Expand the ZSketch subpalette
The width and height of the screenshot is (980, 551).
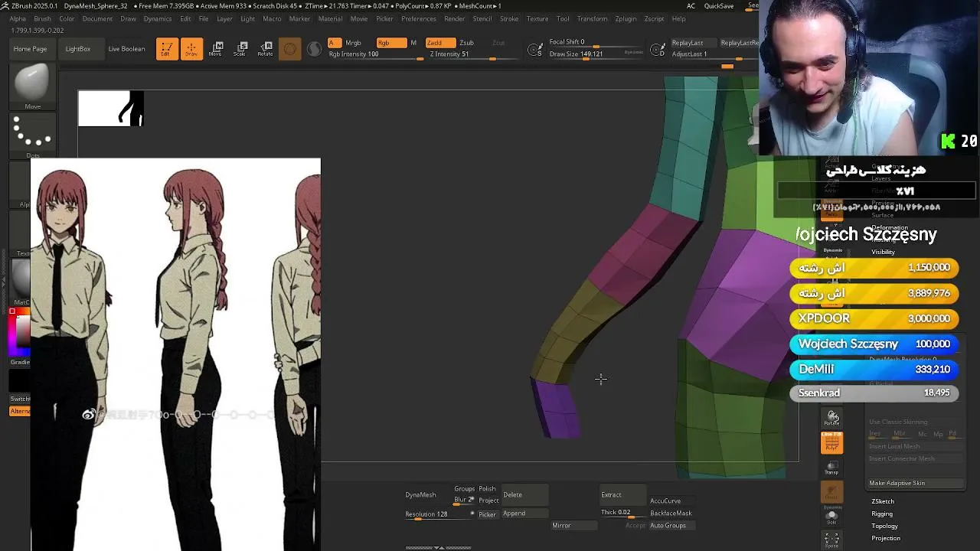[883, 501]
